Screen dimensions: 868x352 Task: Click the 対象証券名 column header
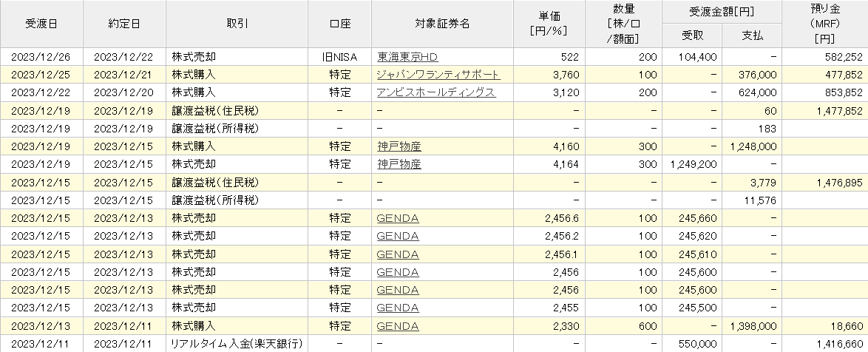coord(442,24)
